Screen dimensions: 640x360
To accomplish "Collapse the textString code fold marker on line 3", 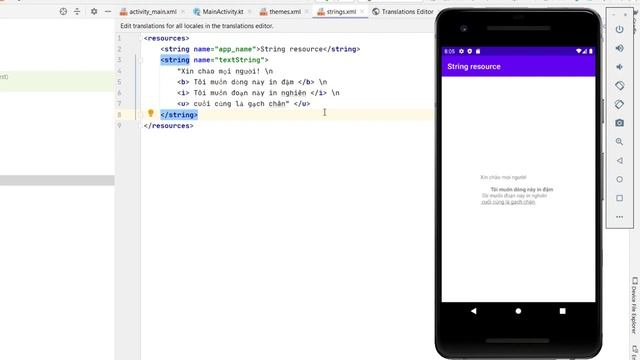I will click(140, 60).
